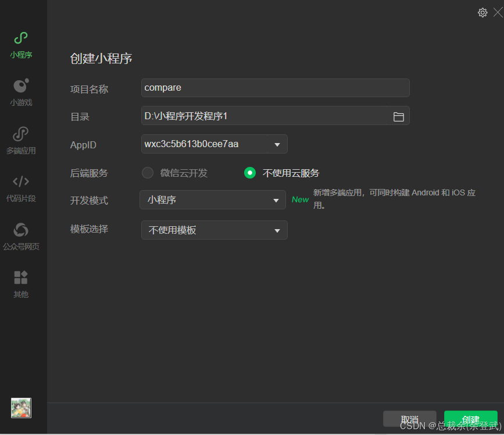The height and width of the screenshot is (435, 504).
Task: Select the 不使用云服务 radio button
Action: (x=250, y=173)
